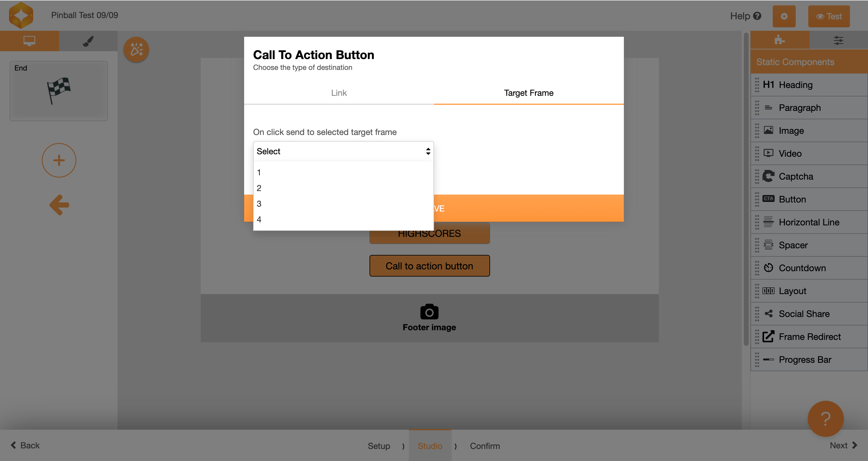This screenshot has width=868, height=461.
Task: Click the Test preview button
Action: [829, 16]
